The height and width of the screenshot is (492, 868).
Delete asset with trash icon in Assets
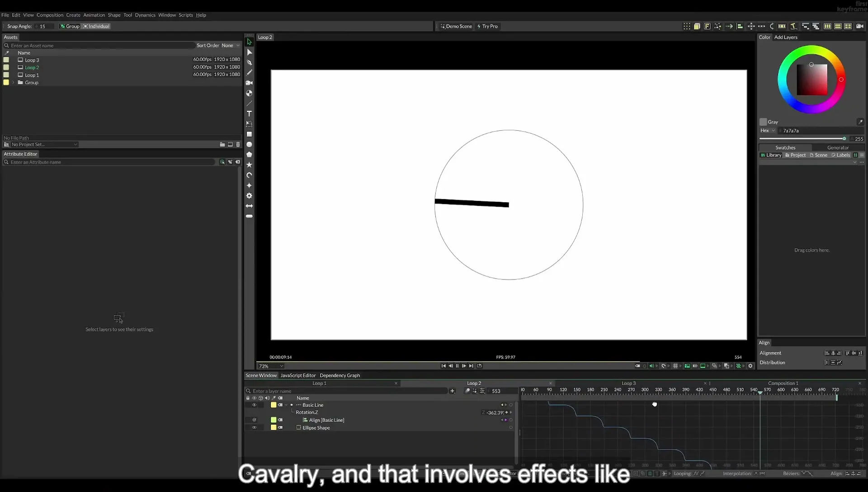pyautogui.click(x=238, y=145)
